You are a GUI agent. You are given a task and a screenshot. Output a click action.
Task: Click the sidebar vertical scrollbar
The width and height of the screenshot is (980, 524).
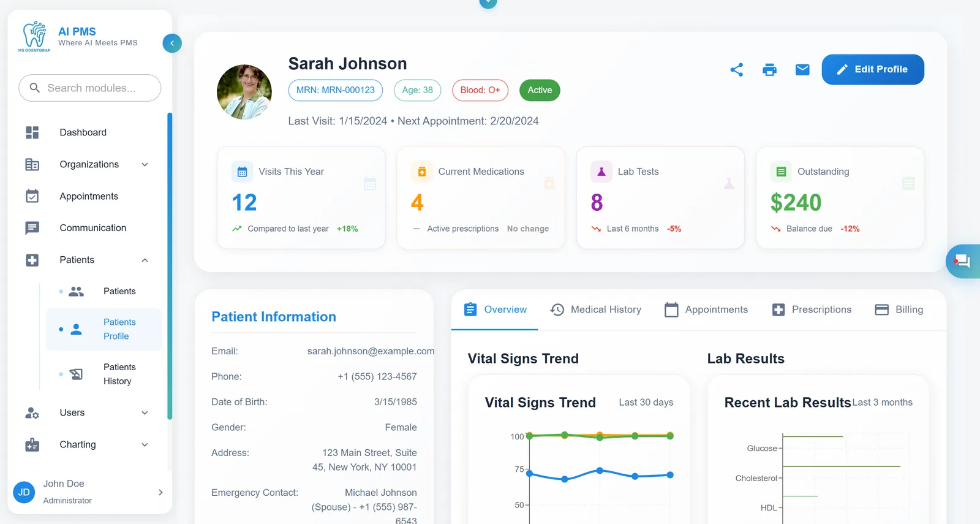(170, 267)
